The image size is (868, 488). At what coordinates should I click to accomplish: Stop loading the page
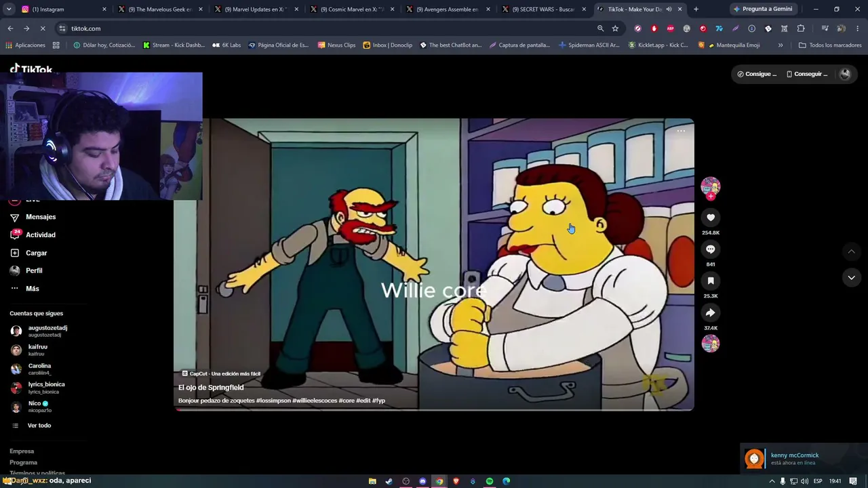click(x=42, y=28)
